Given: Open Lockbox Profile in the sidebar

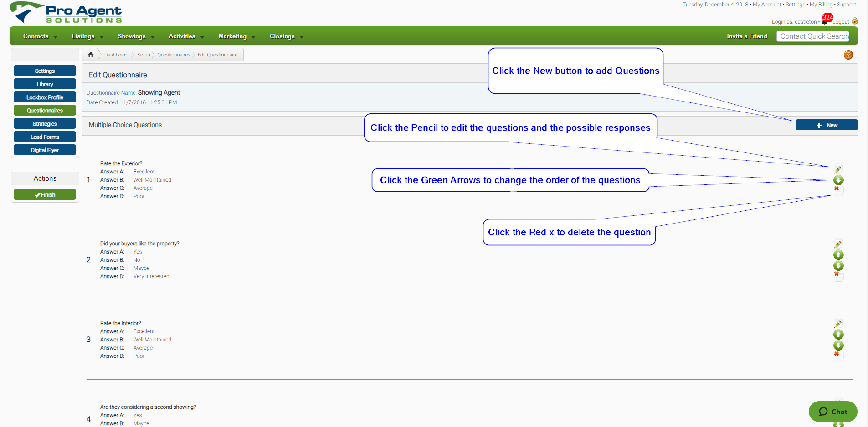Looking at the screenshot, I should (45, 97).
